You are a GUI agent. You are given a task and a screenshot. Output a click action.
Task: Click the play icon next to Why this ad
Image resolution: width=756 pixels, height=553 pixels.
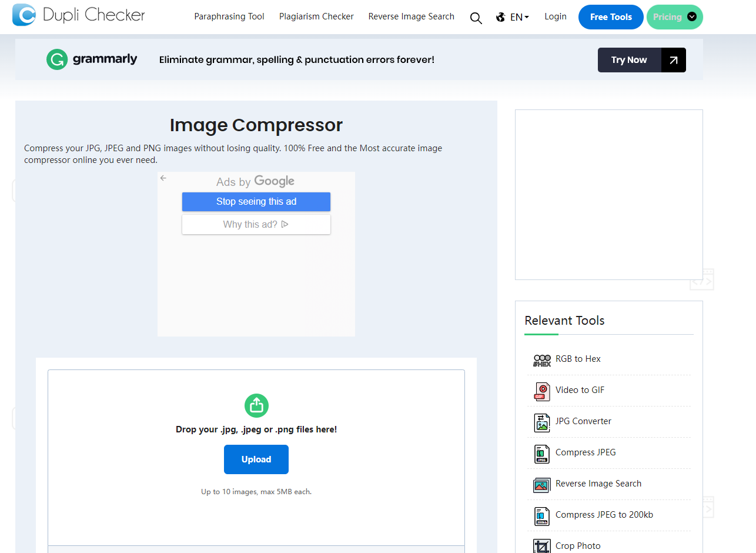(x=285, y=224)
